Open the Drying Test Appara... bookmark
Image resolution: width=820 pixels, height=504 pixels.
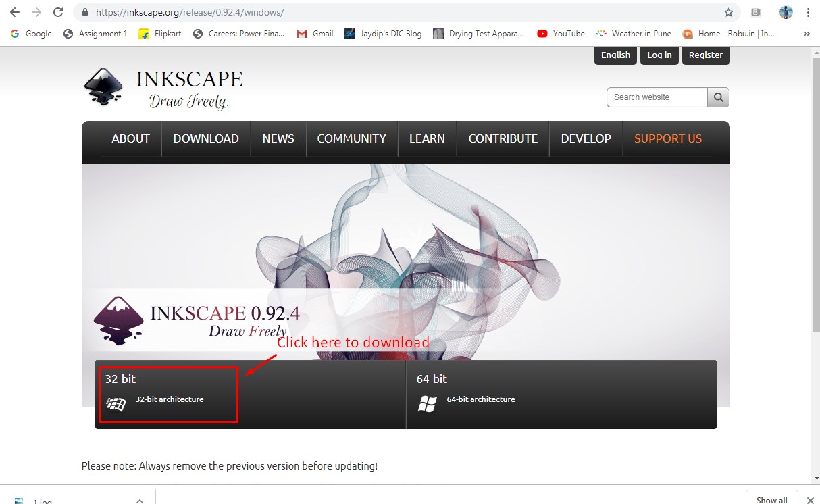478,33
